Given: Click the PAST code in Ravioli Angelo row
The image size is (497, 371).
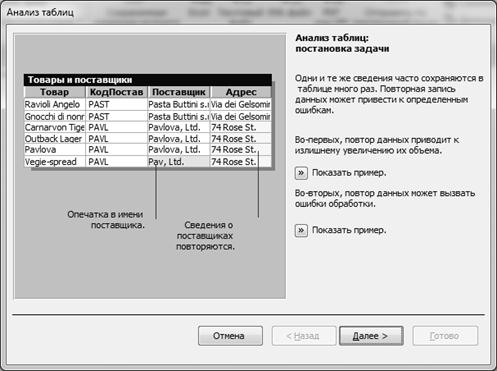Looking at the screenshot, I should point(116,104).
